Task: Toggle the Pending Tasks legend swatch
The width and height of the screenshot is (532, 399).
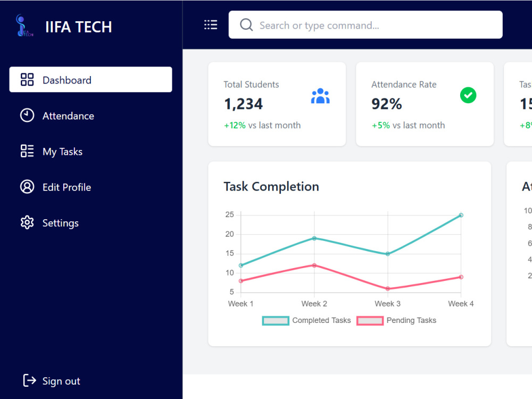Action: pyautogui.click(x=370, y=321)
